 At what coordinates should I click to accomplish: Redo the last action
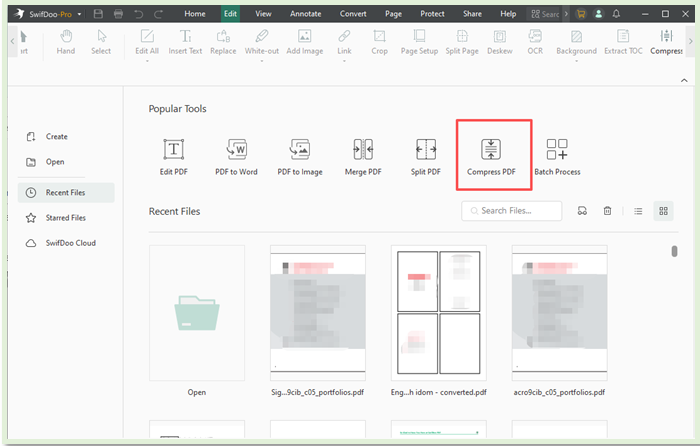coord(158,14)
